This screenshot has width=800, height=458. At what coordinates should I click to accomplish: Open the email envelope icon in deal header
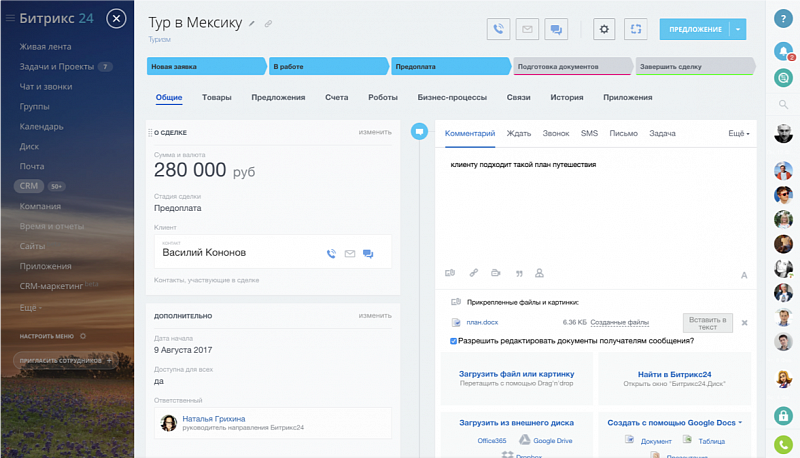pyautogui.click(x=527, y=29)
